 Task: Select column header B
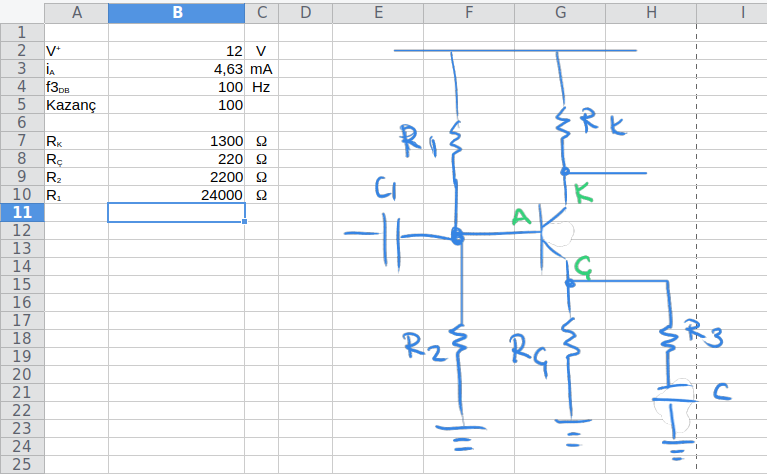click(x=177, y=13)
